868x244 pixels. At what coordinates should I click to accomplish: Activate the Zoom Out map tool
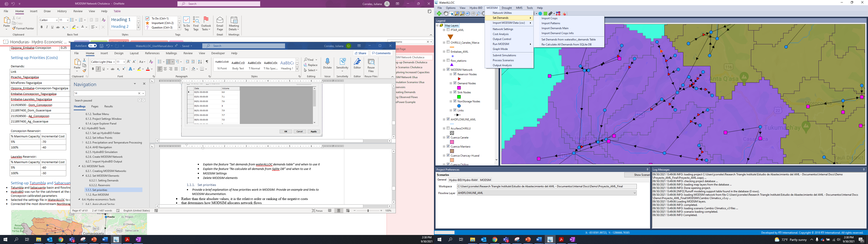[x=462, y=14]
